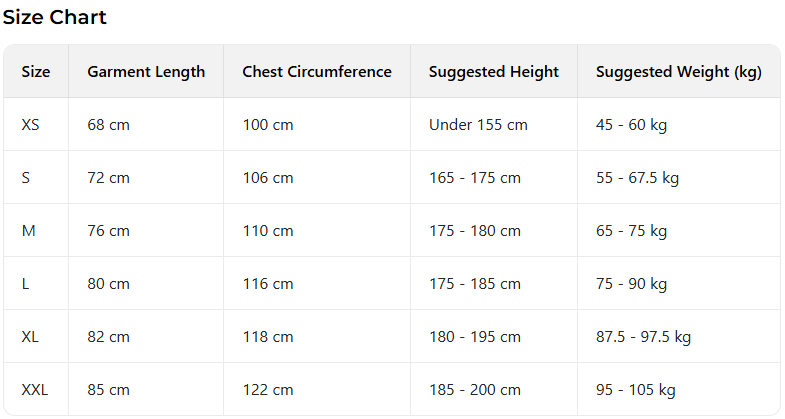Select the Garment Length column header

[146, 72]
